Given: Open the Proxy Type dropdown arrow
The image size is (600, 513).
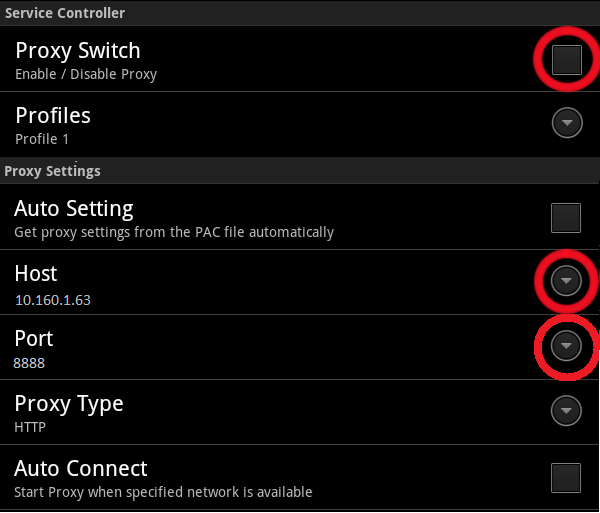Looking at the screenshot, I should click(567, 410).
